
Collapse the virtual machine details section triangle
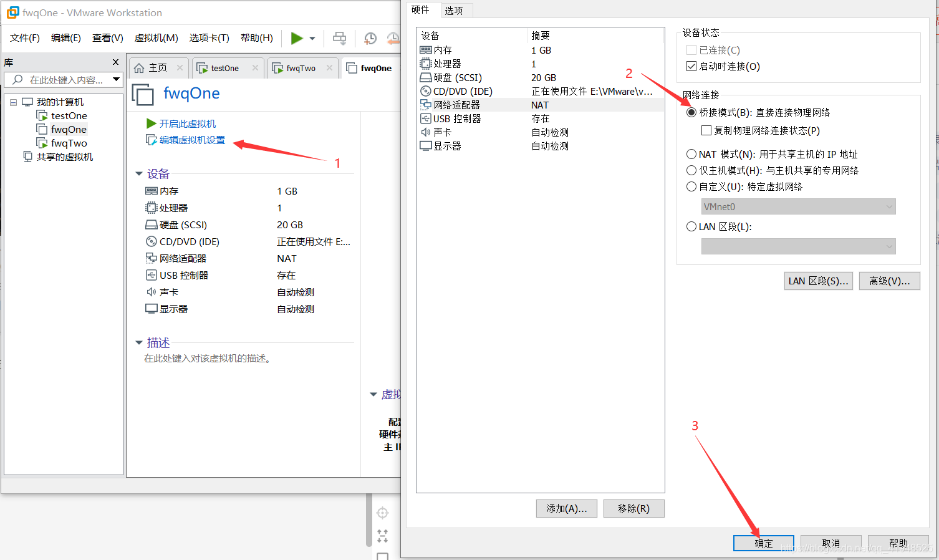(373, 394)
